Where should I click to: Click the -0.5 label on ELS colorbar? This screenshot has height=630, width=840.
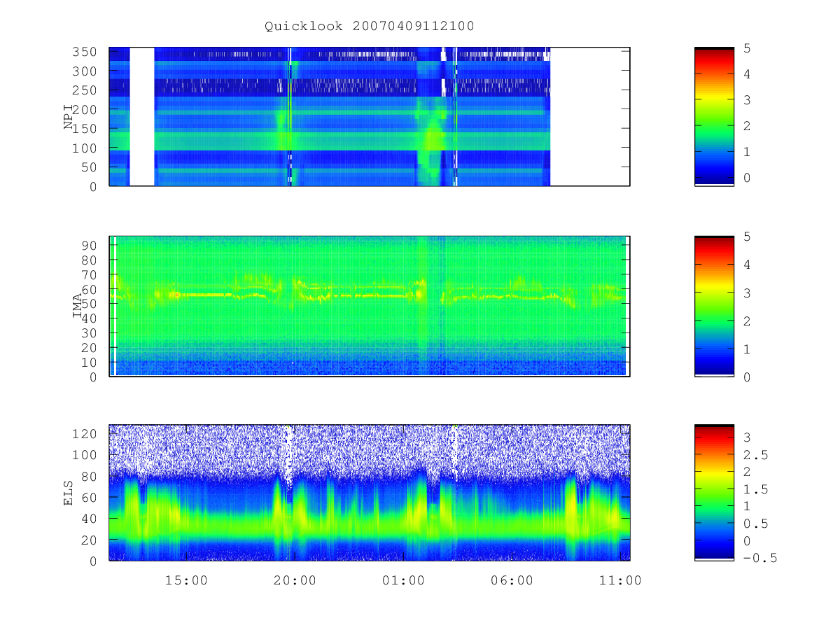coord(759,558)
